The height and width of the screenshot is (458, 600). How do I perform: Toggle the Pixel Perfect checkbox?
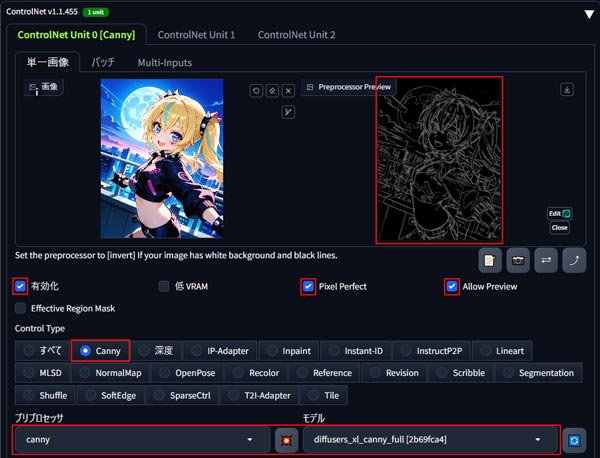click(x=308, y=286)
